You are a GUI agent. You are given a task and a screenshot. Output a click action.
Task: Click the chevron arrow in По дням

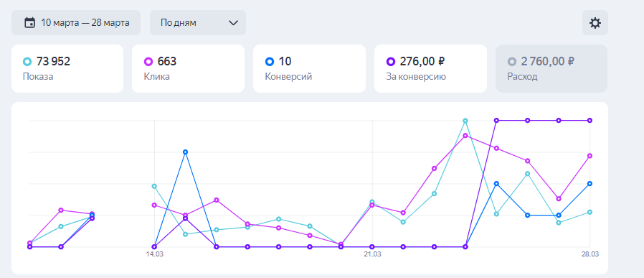tap(233, 22)
